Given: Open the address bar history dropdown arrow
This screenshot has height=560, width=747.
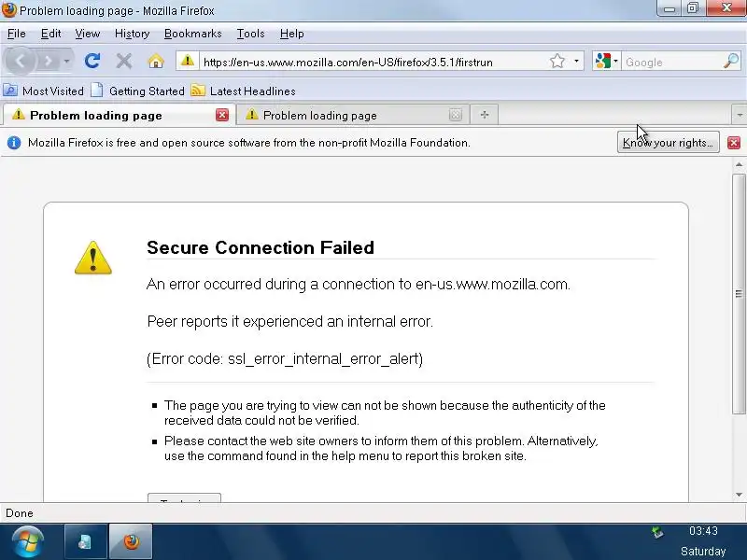Looking at the screenshot, I should (576, 62).
